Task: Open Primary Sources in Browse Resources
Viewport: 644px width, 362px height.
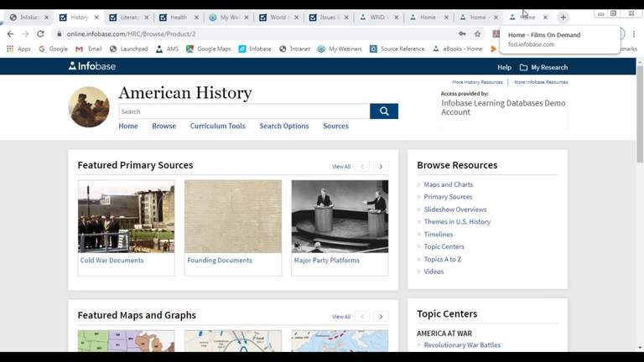Action: point(449,197)
